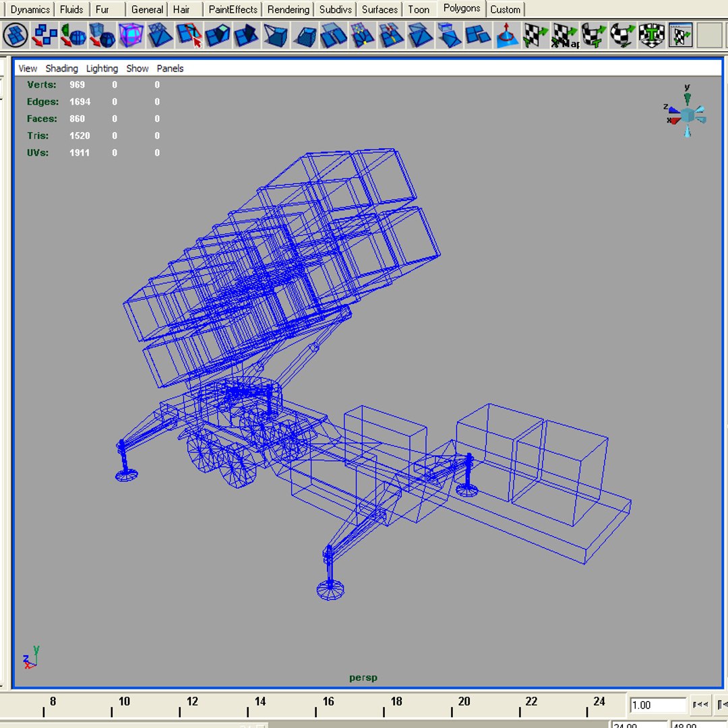
Task: Open the viewport Lighting menu
Action: tap(102, 69)
